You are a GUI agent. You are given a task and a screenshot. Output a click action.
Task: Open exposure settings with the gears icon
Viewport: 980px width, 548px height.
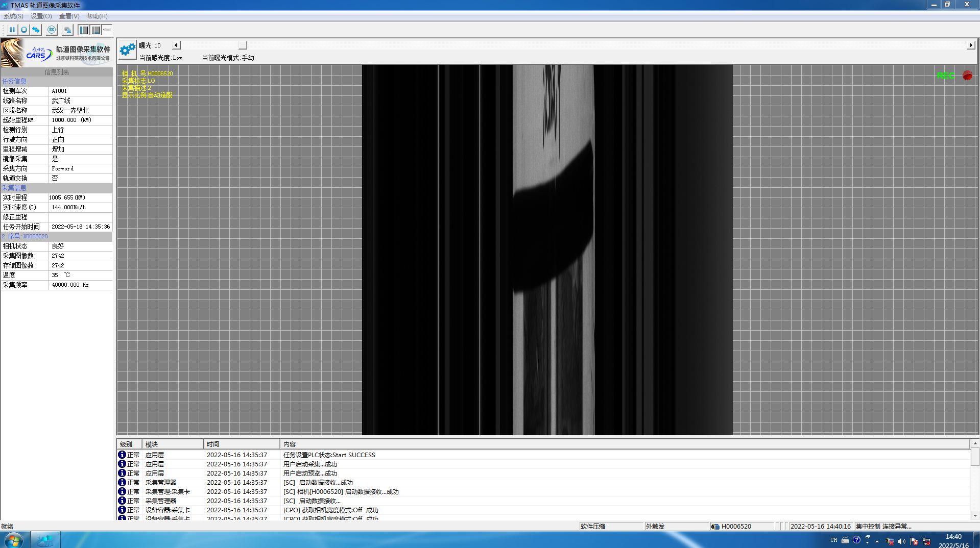(127, 50)
